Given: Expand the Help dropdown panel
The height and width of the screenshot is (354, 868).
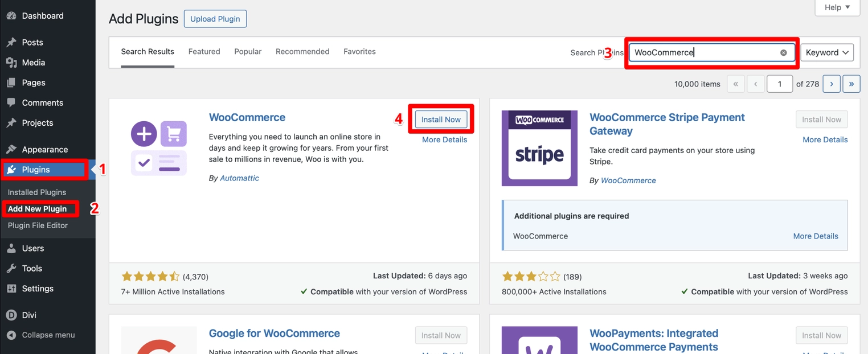Looking at the screenshot, I should click(x=837, y=7).
